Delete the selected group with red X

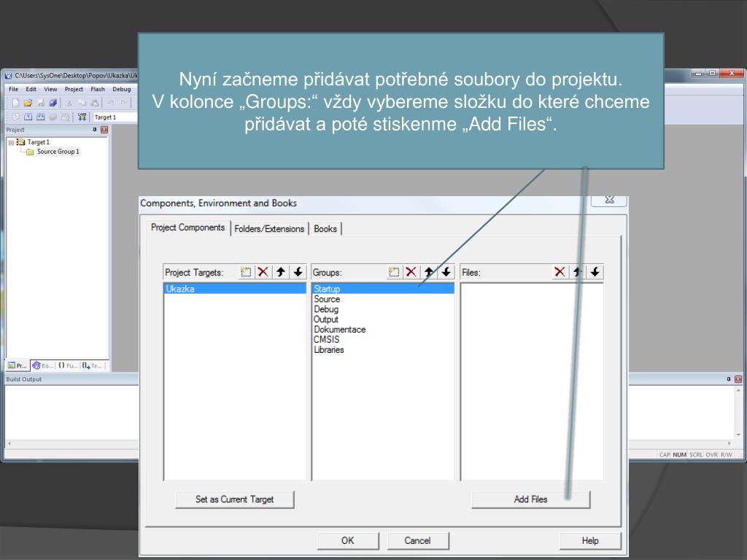point(411,272)
